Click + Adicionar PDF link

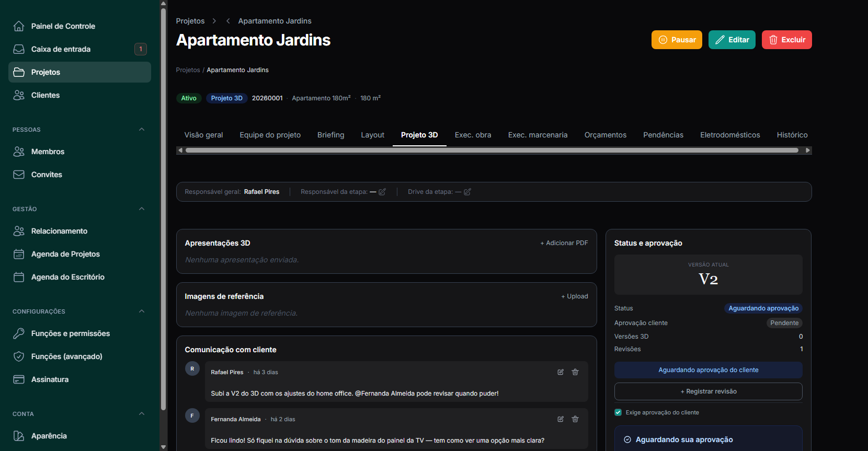tap(564, 243)
